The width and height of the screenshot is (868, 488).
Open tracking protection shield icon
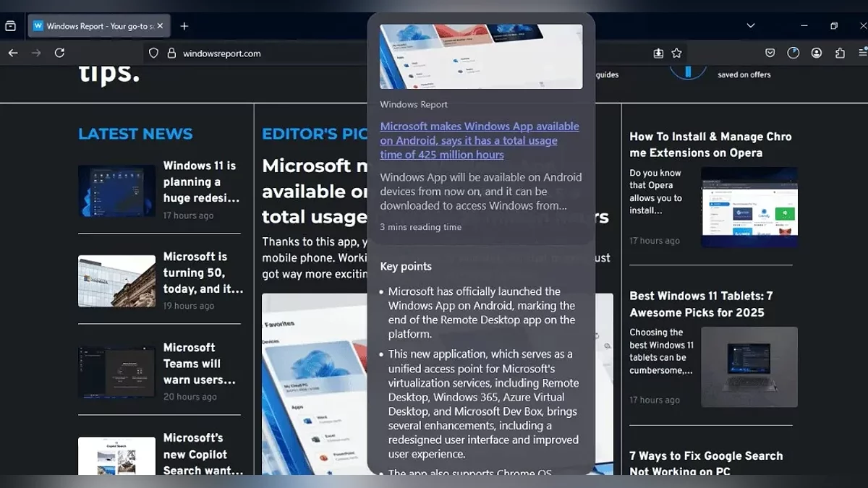pos(153,53)
